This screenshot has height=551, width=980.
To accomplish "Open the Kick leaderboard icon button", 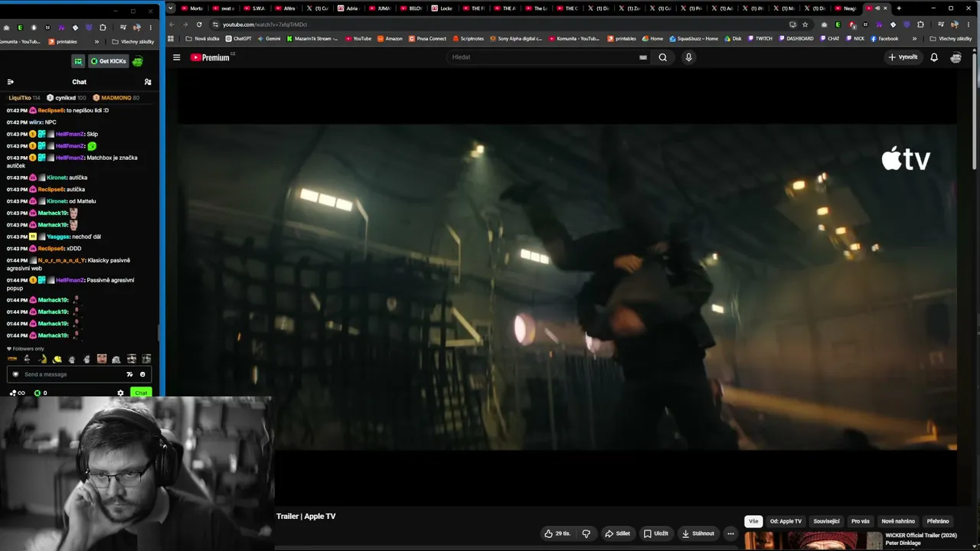I will pos(78,61).
